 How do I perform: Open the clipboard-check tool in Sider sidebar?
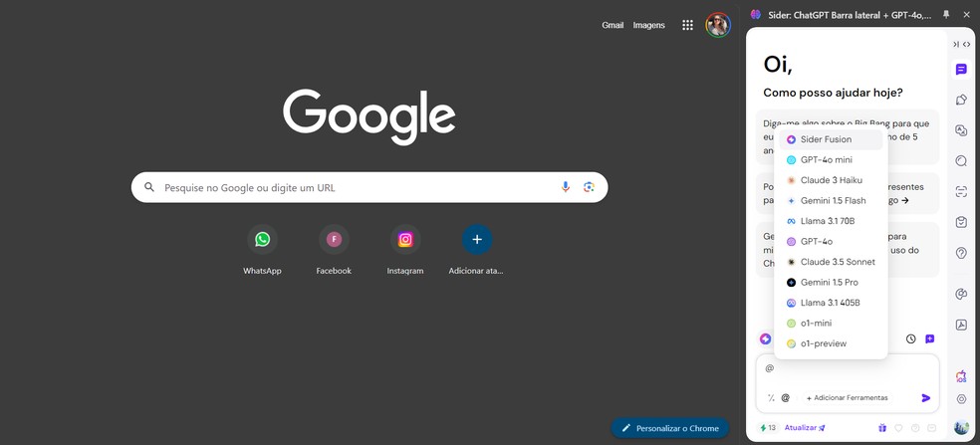(x=961, y=223)
